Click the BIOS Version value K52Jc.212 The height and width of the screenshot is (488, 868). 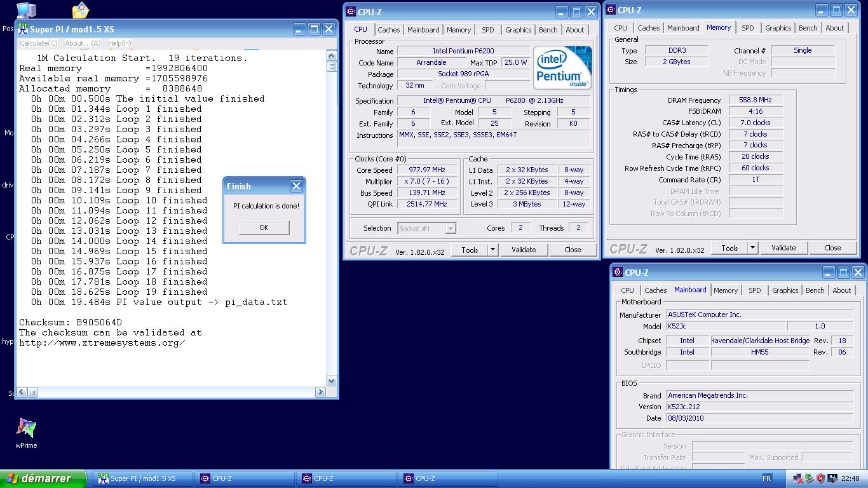click(759, 407)
